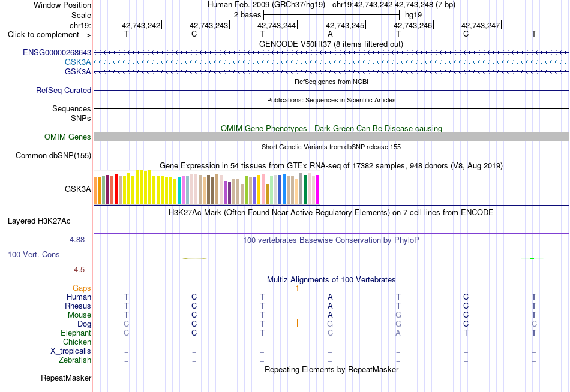
Task: Click the H3K27Ac Mark ENCODE track title
Action: pos(331,213)
